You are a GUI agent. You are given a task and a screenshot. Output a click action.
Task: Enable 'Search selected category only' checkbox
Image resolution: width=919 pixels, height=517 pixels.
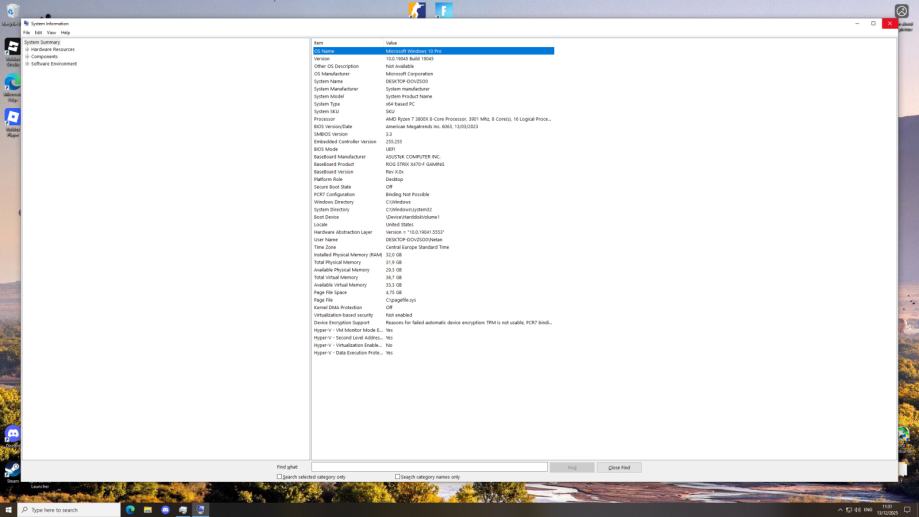tap(280, 477)
